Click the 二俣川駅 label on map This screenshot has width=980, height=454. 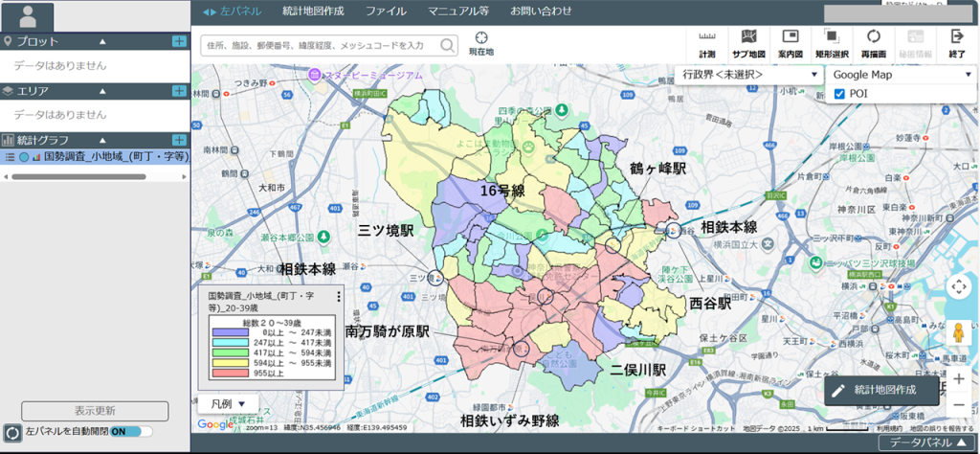pos(637,370)
